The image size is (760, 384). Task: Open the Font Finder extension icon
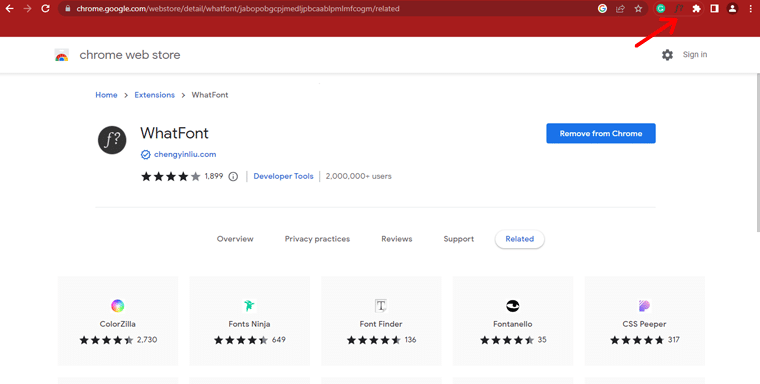tap(381, 305)
